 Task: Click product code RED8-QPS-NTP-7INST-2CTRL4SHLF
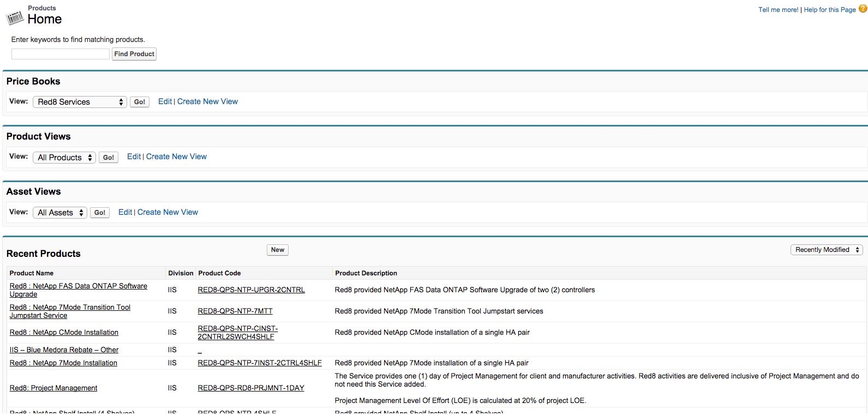260,363
